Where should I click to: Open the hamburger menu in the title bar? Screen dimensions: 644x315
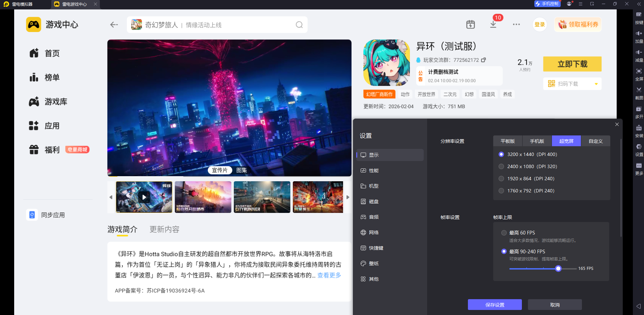(581, 4)
